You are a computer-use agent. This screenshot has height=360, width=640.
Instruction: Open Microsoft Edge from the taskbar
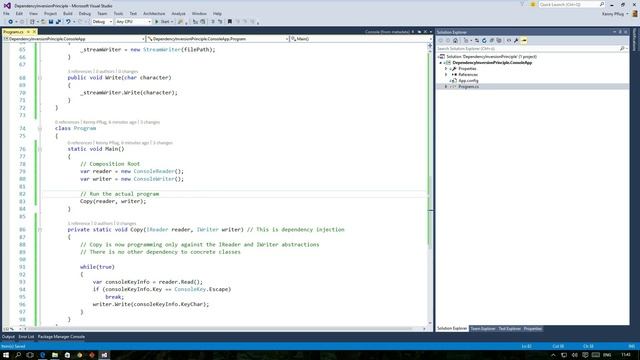tap(42, 355)
